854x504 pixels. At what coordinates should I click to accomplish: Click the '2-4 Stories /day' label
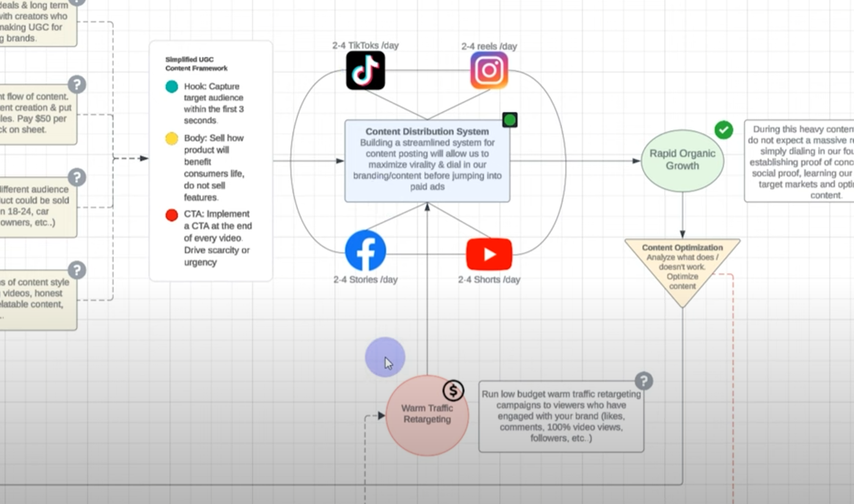(x=365, y=279)
